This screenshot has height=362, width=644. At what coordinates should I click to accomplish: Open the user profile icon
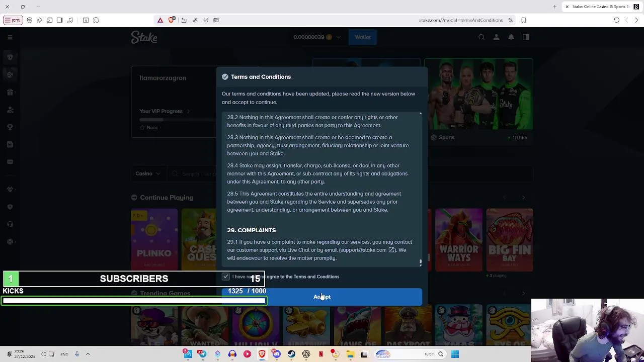point(496,37)
